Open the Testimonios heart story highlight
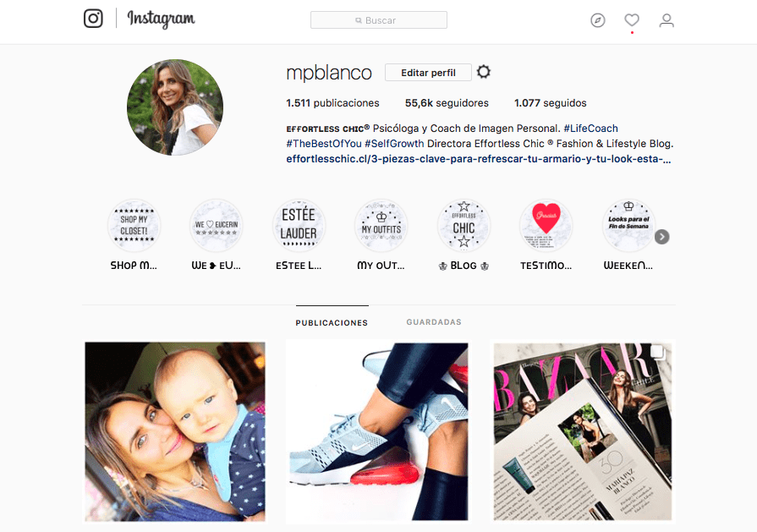This screenshot has height=532, width=757. point(546,226)
